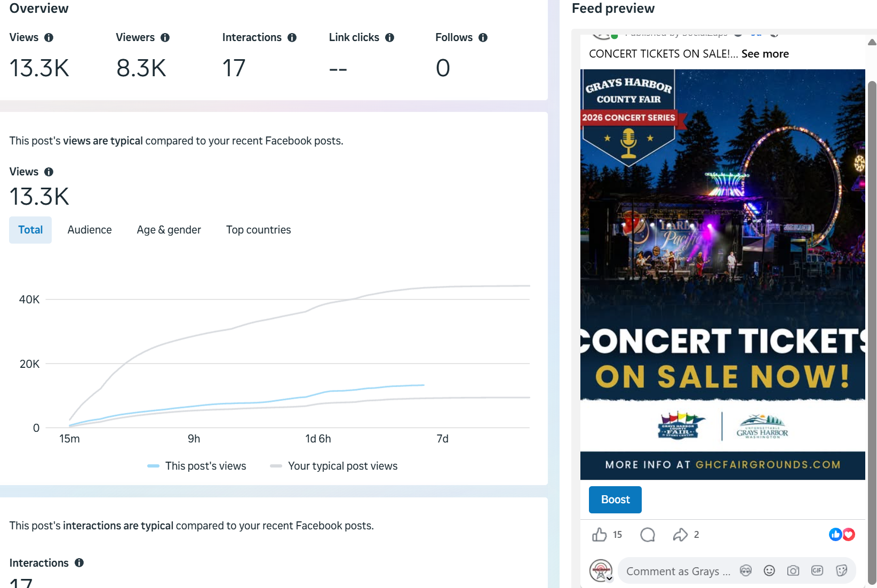Toggle the 'This post's views' legend item

[x=197, y=466]
